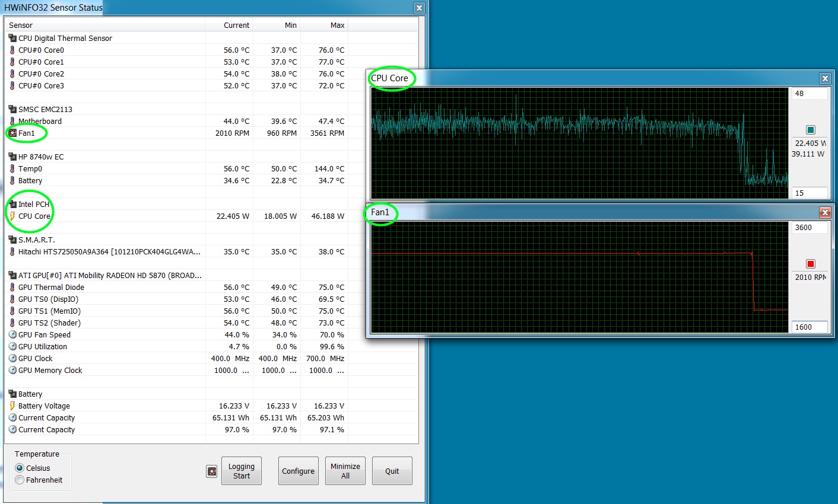Screen dimensions: 838x504
Task: Click the thermometer icon beside GPU Thermal Diode
Action: [12, 287]
